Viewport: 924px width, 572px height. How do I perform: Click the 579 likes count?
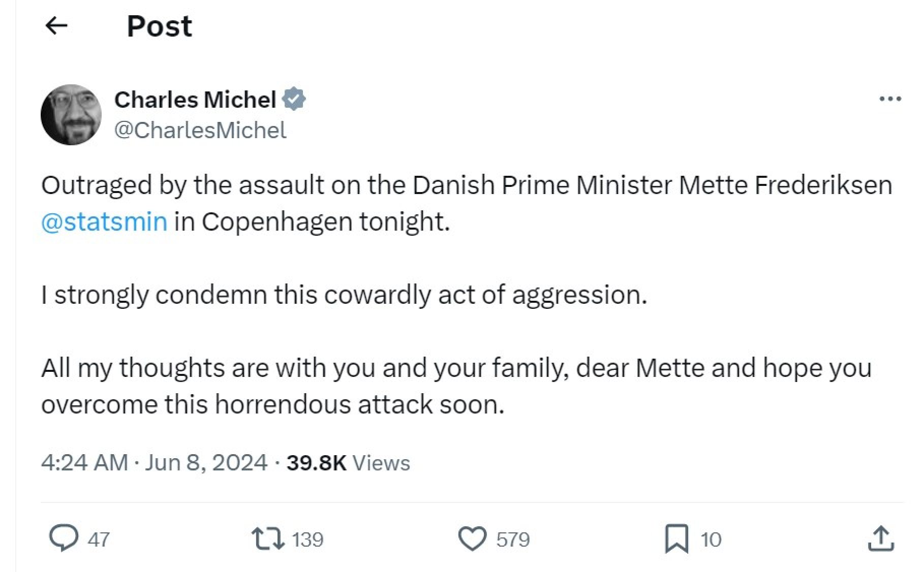point(513,539)
